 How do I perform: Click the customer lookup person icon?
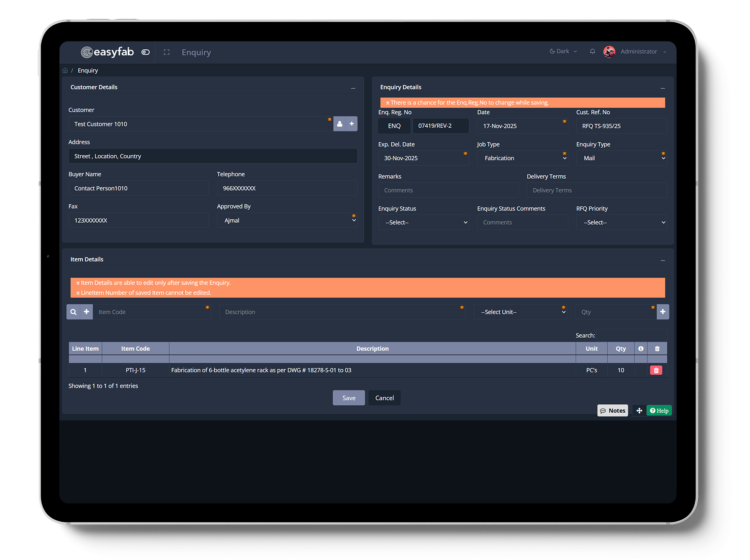tap(339, 124)
